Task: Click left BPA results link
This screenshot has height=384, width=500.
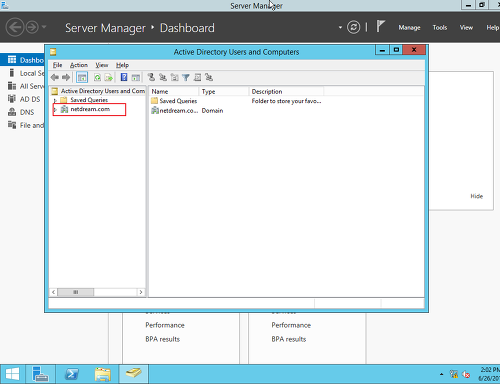Action: 162,339
